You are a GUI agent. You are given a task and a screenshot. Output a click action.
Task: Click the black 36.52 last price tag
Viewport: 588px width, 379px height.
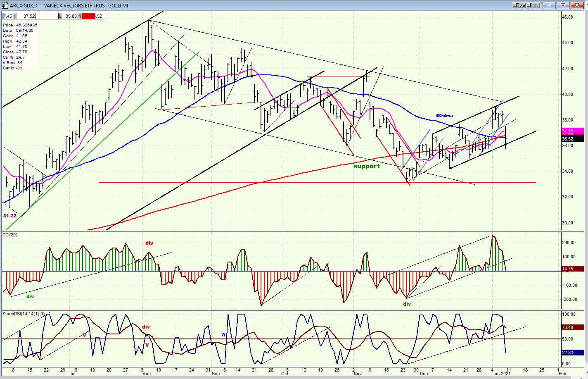[x=572, y=139]
